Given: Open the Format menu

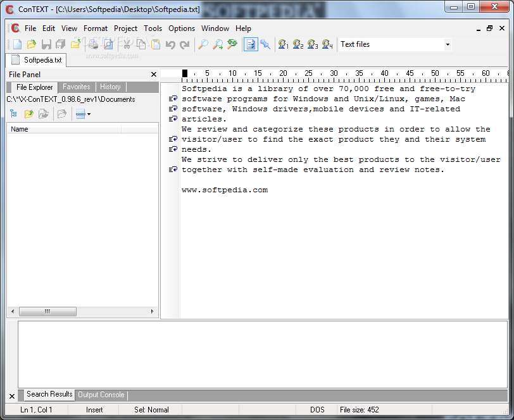Looking at the screenshot, I should click(x=96, y=28).
